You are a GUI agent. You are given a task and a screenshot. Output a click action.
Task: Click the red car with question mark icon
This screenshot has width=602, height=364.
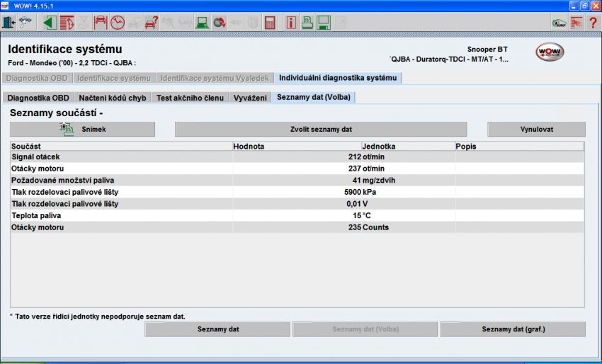tap(152, 23)
